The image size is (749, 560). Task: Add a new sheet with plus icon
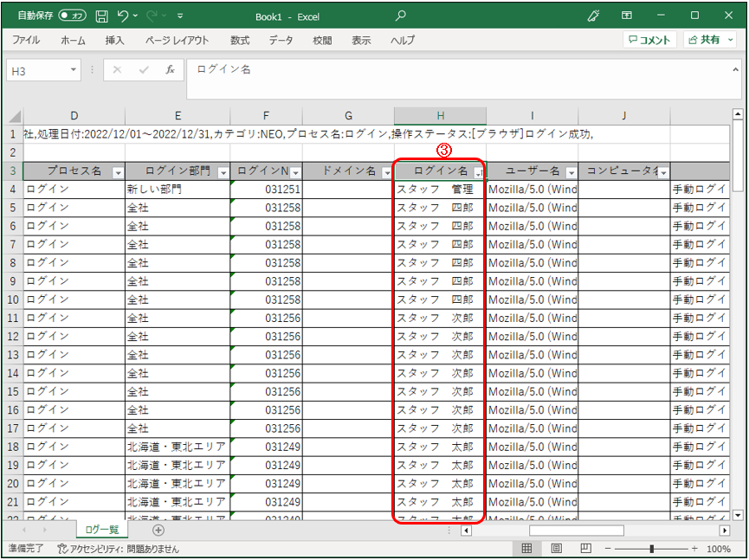click(158, 530)
